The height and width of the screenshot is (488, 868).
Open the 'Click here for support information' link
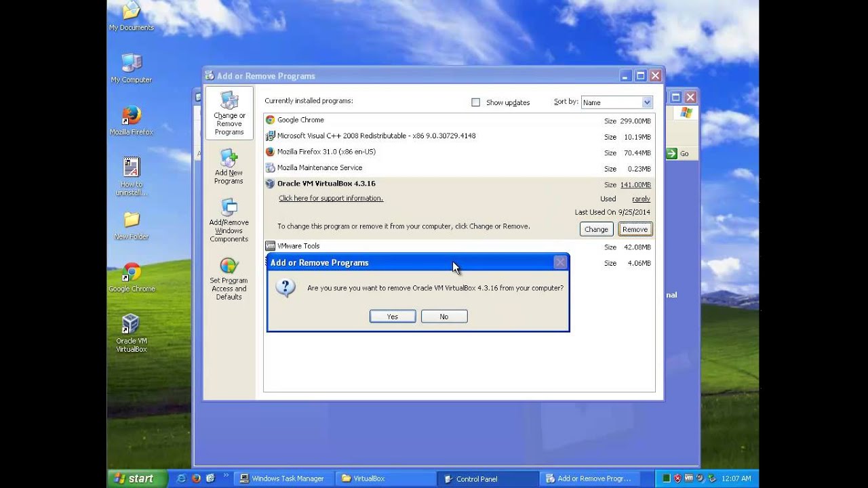tap(331, 199)
